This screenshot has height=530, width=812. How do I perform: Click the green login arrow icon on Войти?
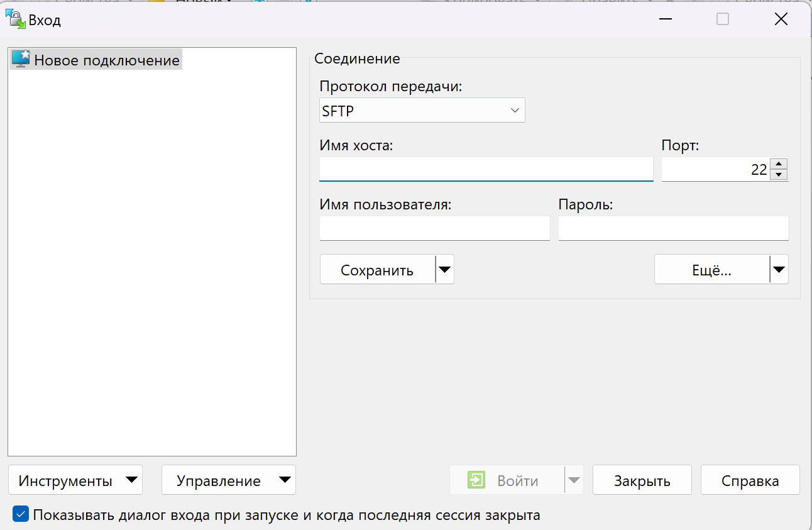coord(477,480)
